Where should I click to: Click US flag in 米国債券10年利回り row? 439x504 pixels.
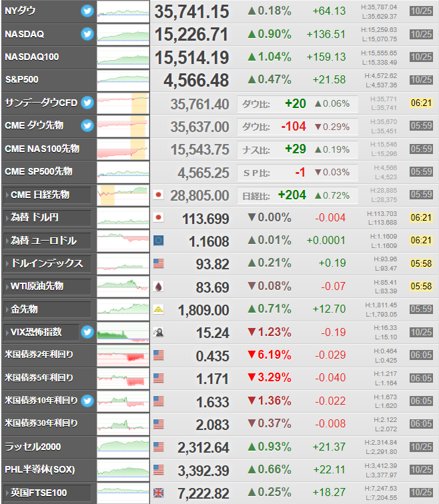click(x=158, y=401)
